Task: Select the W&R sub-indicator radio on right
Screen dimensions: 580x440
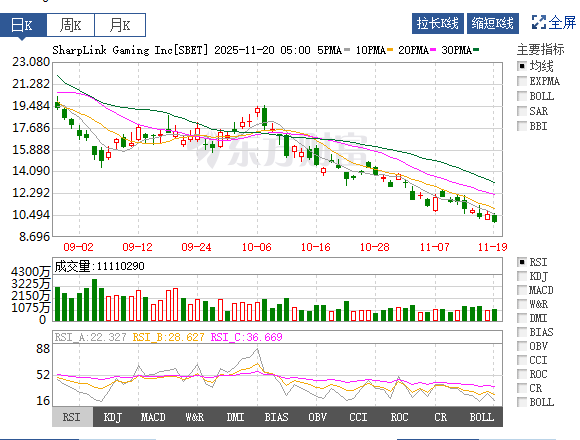Action: click(522, 304)
